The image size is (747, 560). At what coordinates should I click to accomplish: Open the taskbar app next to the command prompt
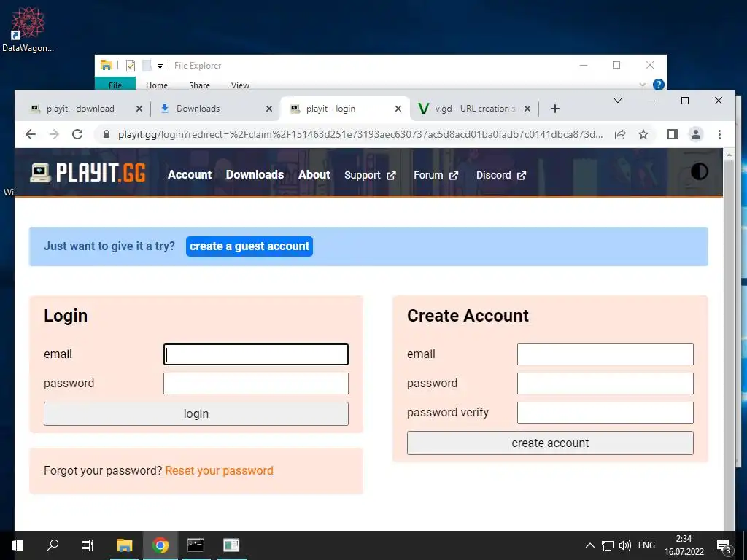point(231,545)
